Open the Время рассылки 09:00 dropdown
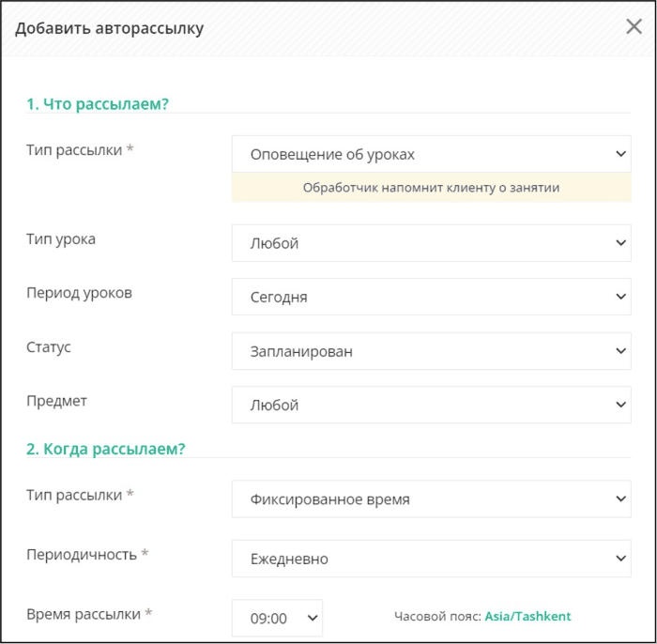This screenshot has height=644, width=657. click(277, 618)
